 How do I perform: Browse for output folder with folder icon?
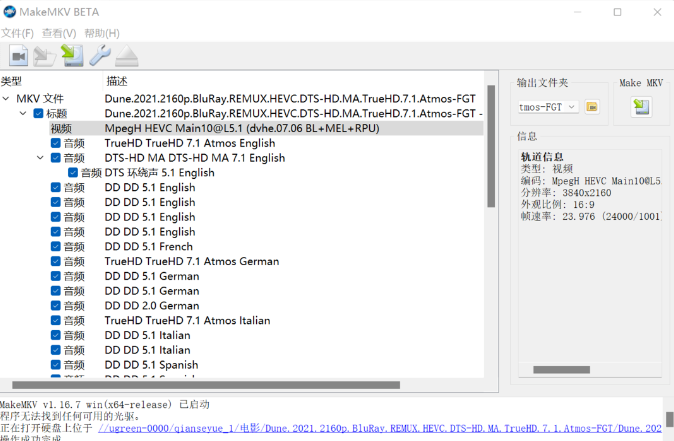(591, 106)
